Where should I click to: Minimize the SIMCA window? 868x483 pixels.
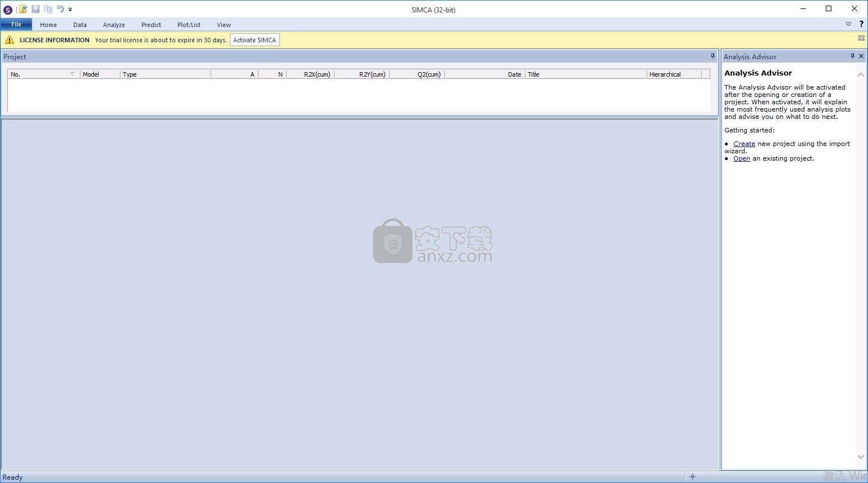click(x=803, y=8)
